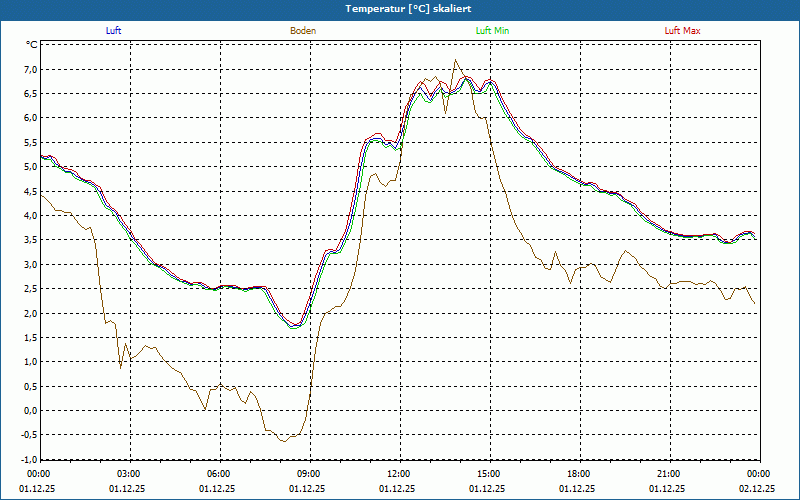Click the plain 'Luft' legend entry
Screen dimensions: 800x500
[114, 31]
